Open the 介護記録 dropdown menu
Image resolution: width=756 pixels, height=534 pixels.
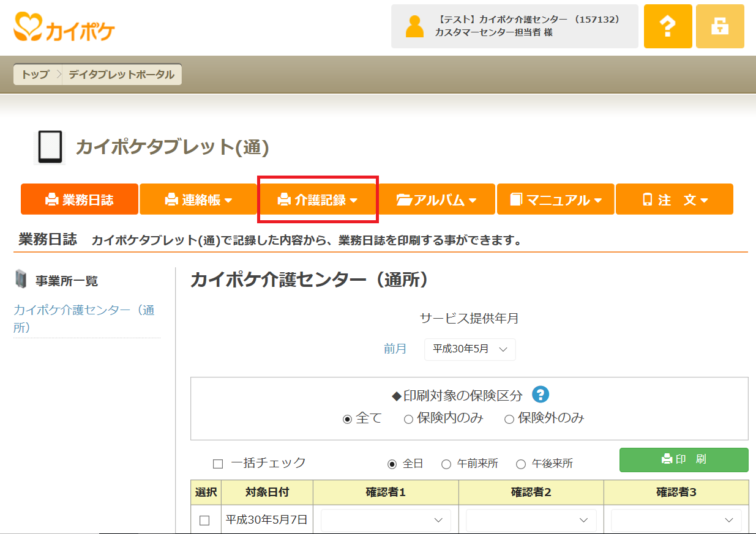click(x=317, y=199)
